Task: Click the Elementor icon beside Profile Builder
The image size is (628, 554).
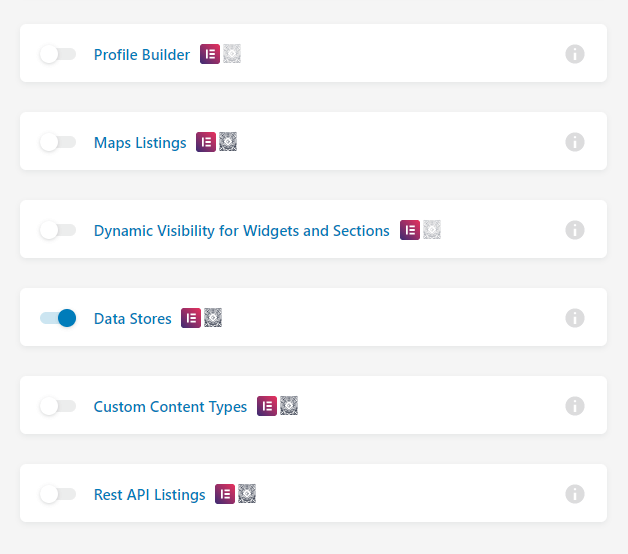Action: click(x=210, y=54)
